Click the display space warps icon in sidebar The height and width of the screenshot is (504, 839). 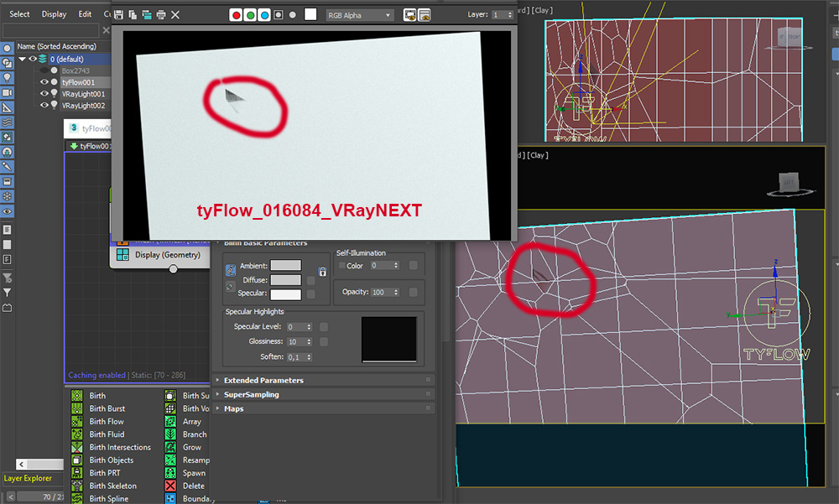tap(7, 122)
